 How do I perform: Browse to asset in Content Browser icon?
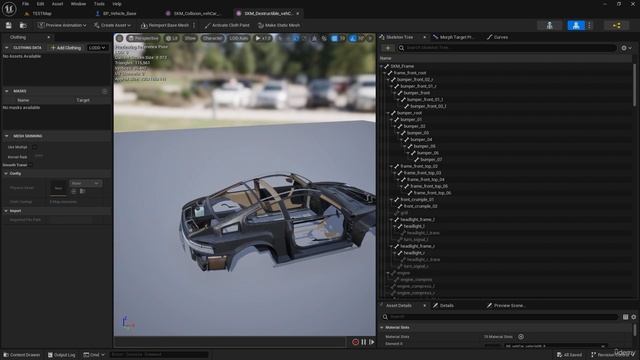coord(23,25)
